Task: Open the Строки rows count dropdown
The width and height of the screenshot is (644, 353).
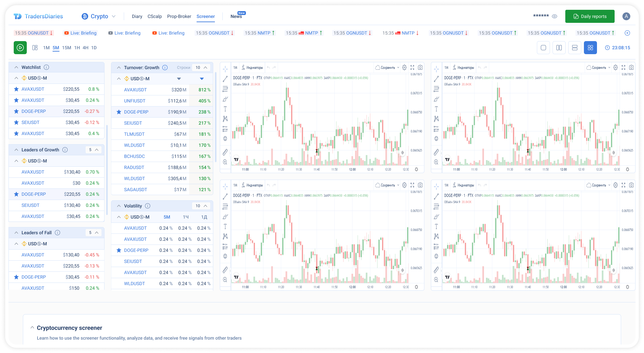Action: tap(200, 67)
